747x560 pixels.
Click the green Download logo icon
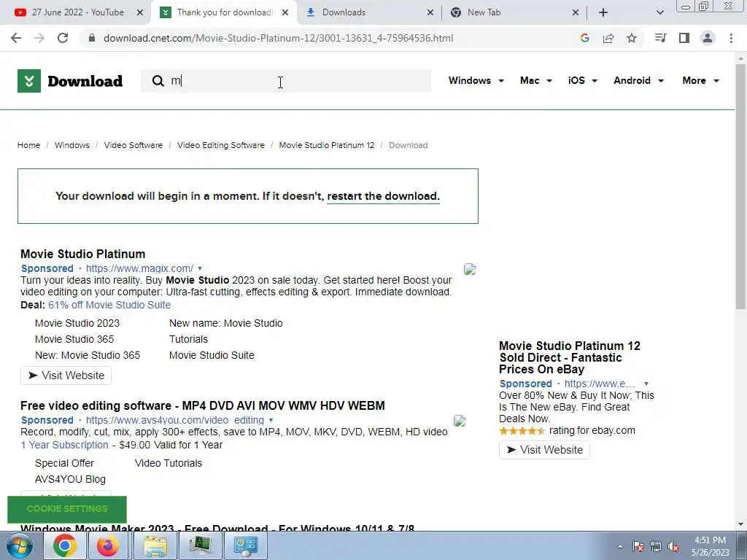[x=29, y=81]
